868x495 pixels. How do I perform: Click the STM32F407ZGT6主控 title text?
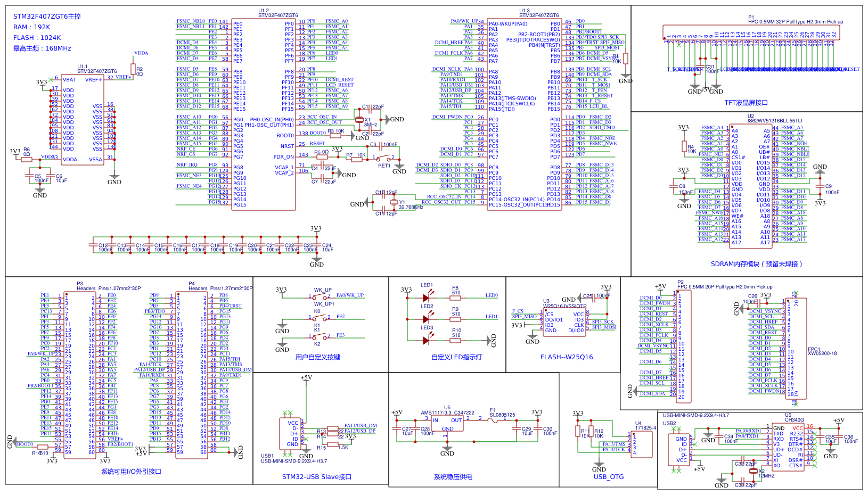(47, 16)
